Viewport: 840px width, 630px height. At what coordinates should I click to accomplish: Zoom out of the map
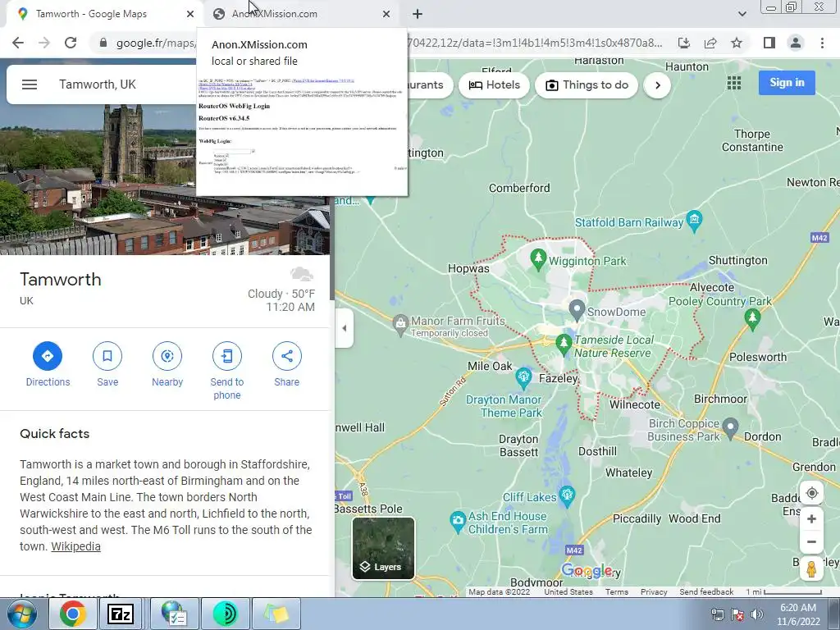click(811, 541)
